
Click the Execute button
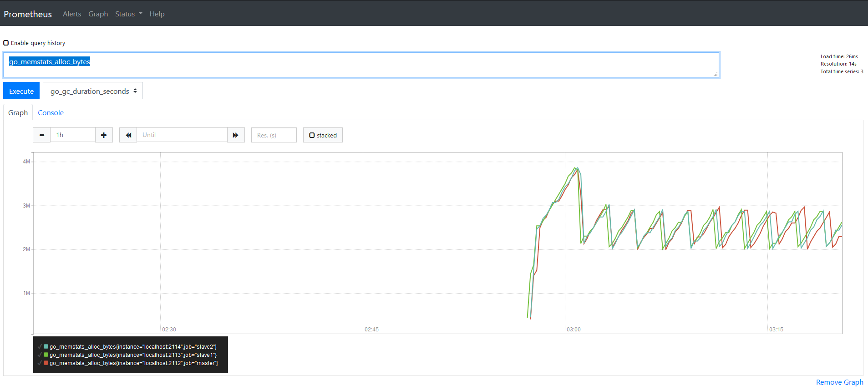pyautogui.click(x=21, y=91)
